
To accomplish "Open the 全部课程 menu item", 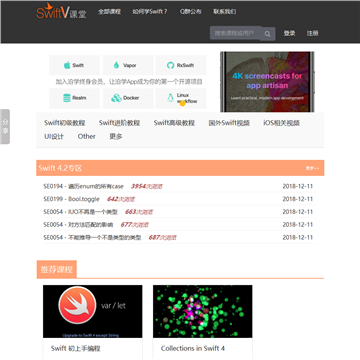I will point(109,12).
